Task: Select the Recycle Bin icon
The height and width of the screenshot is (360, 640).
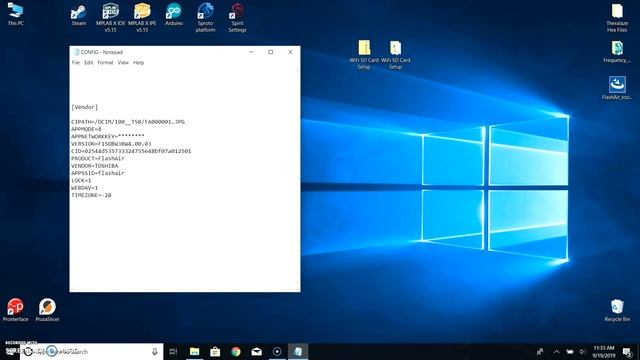Action: tap(617, 310)
